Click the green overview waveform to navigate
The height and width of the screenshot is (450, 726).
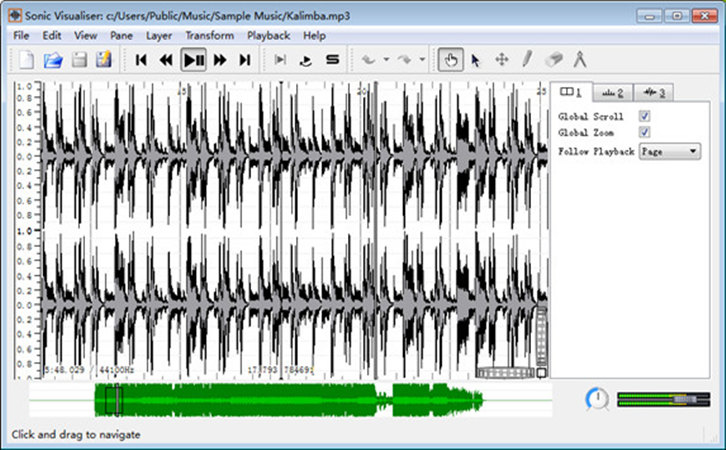290,400
